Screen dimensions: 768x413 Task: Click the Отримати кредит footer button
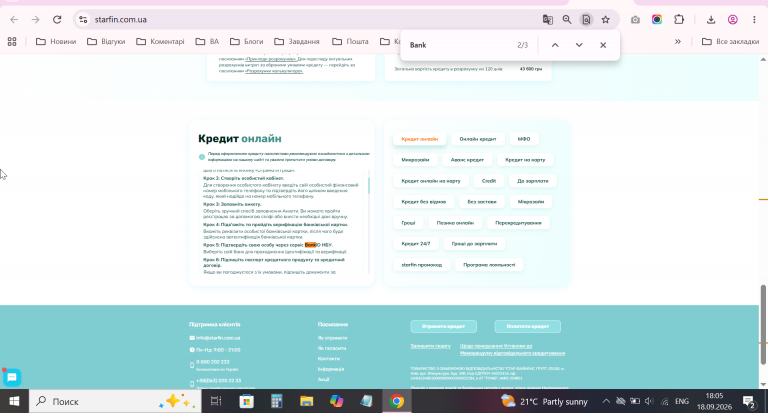click(443, 326)
